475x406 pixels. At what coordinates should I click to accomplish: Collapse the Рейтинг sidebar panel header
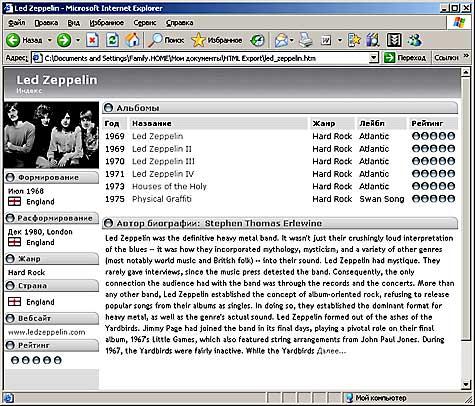52,345
